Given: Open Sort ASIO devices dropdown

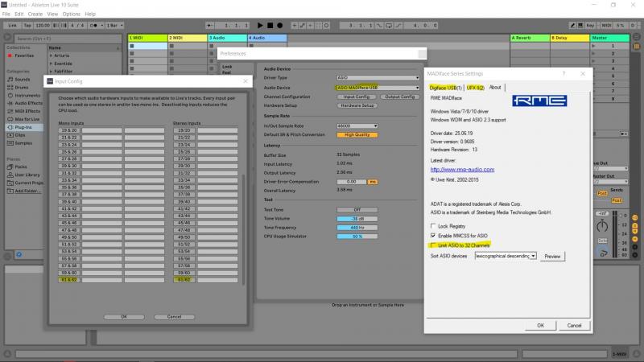Looking at the screenshot, I should pos(506,256).
